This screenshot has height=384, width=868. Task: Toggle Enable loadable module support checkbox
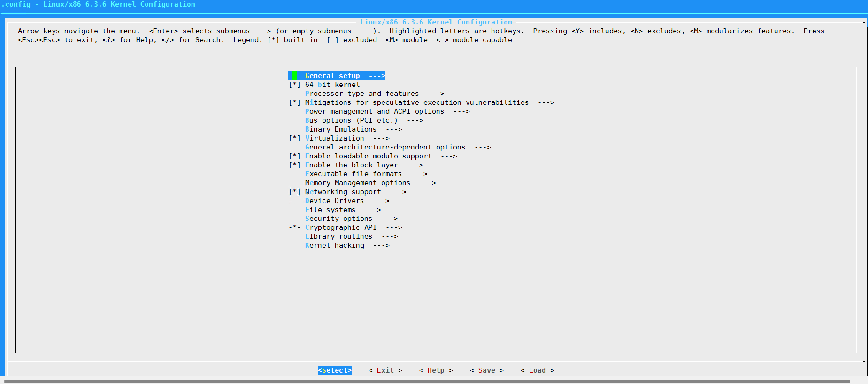[294, 156]
